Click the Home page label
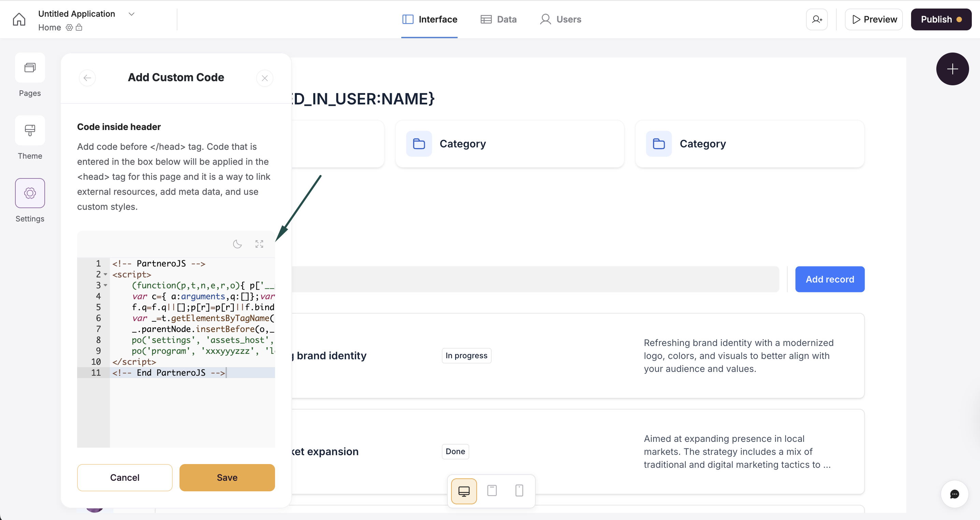Screen dimensions: 980x520 click(x=49, y=27)
